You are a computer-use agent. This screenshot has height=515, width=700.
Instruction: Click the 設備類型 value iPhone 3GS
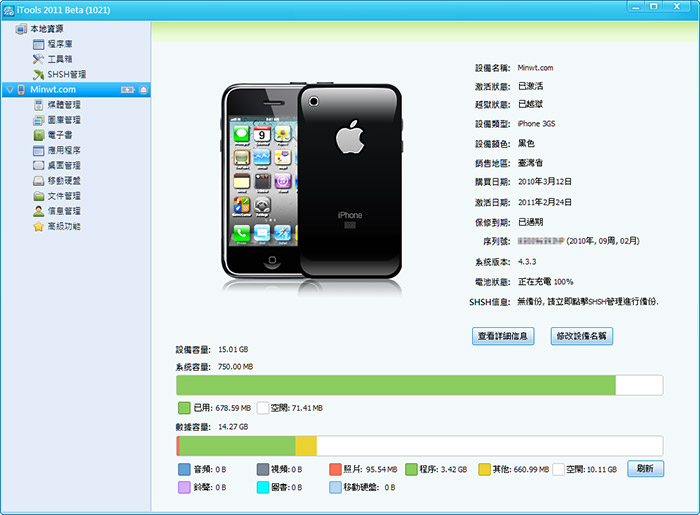[537, 124]
